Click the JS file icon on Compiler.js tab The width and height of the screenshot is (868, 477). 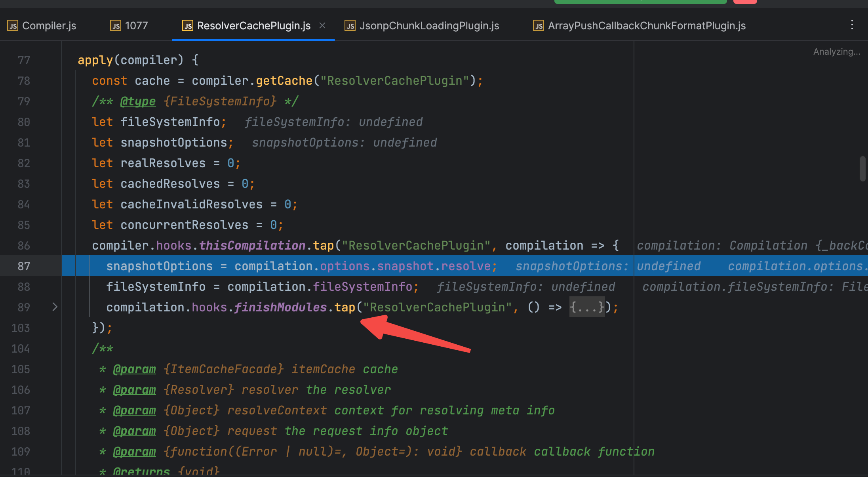point(13,26)
